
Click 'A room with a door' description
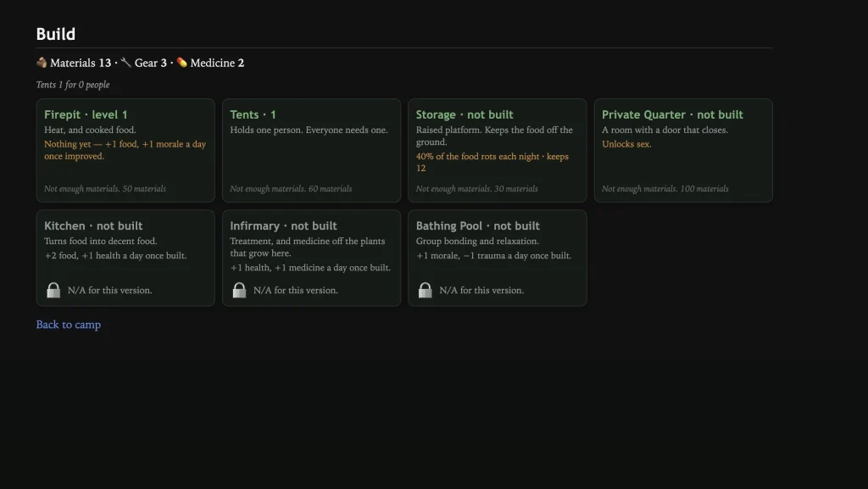[x=665, y=130]
